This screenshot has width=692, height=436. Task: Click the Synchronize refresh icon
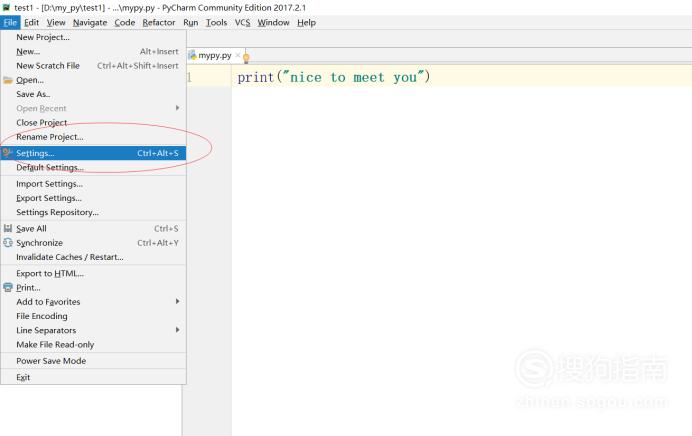(8, 242)
